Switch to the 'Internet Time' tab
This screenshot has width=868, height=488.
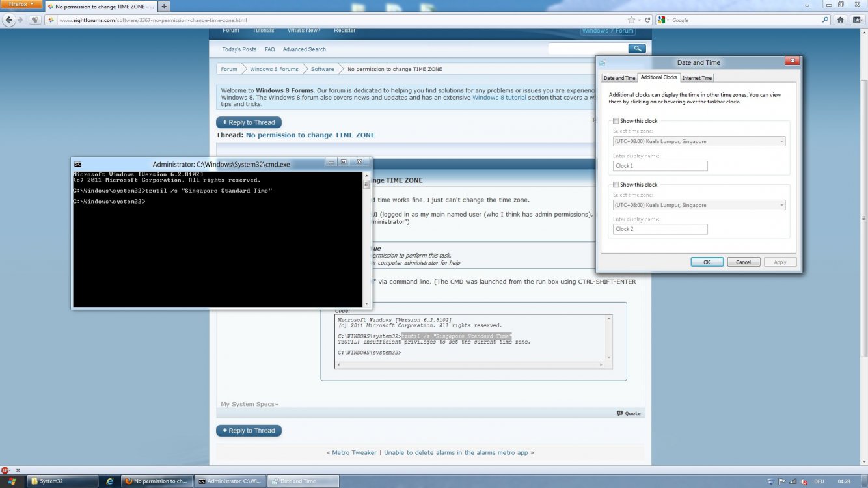tap(697, 78)
